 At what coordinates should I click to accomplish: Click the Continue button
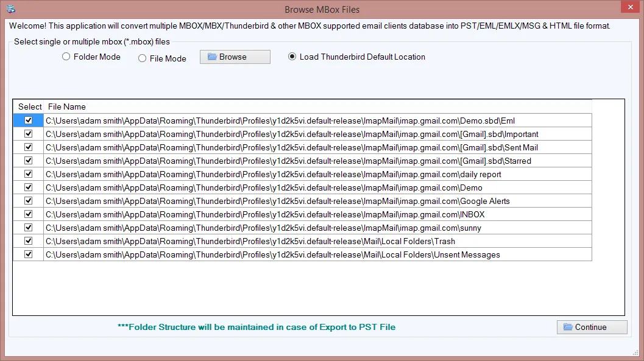click(x=592, y=327)
